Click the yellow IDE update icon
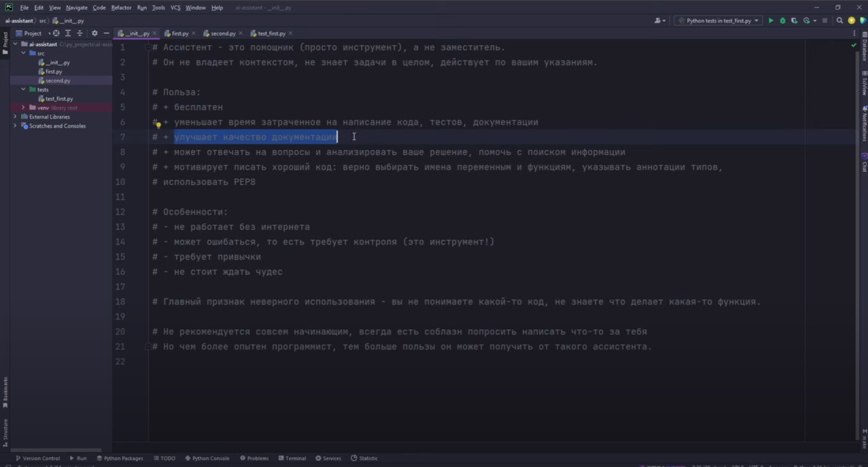This screenshot has height=467, width=868. [x=852, y=20]
